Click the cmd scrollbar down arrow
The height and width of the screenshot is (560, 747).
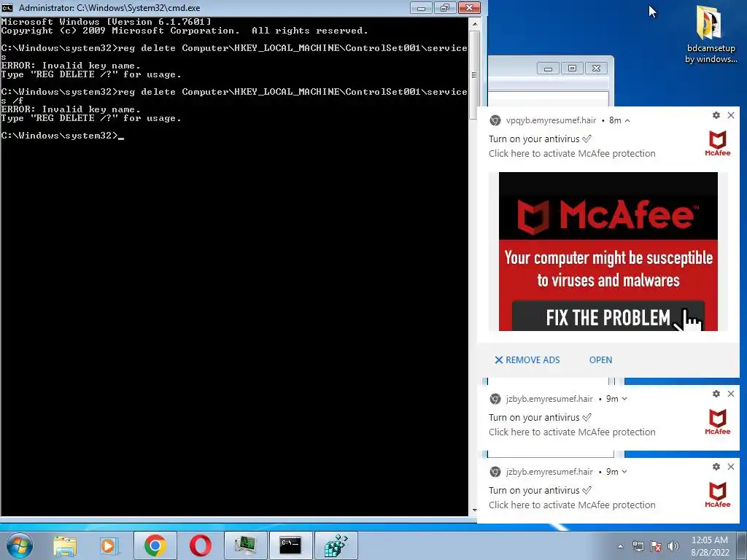(474, 510)
